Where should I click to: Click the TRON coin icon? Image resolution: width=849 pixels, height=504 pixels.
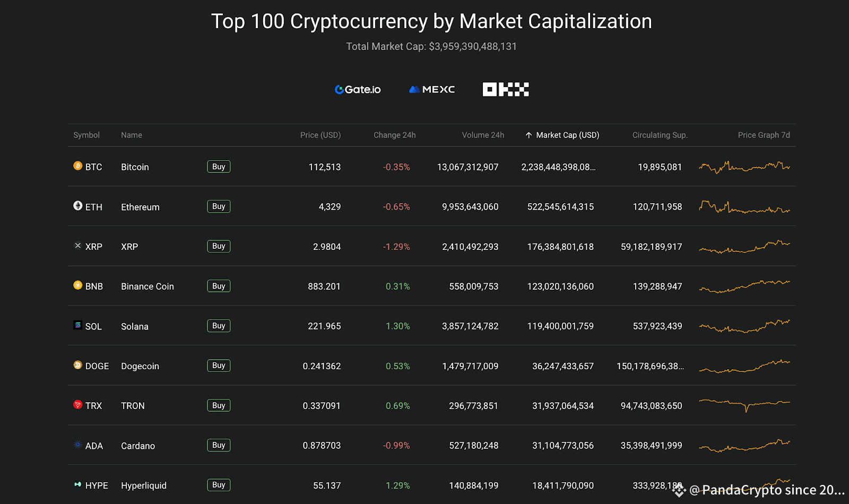pos(77,405)
